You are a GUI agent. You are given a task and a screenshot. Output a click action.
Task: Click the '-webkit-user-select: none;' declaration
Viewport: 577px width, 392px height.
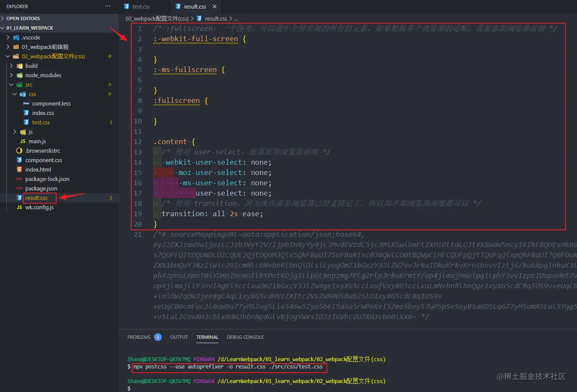(217, 162)
